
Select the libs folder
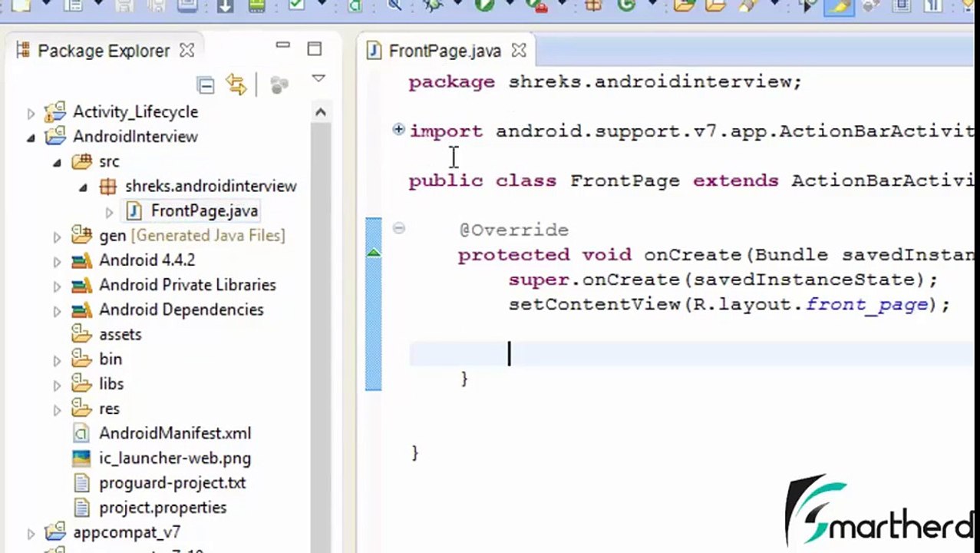pos(111,383)
